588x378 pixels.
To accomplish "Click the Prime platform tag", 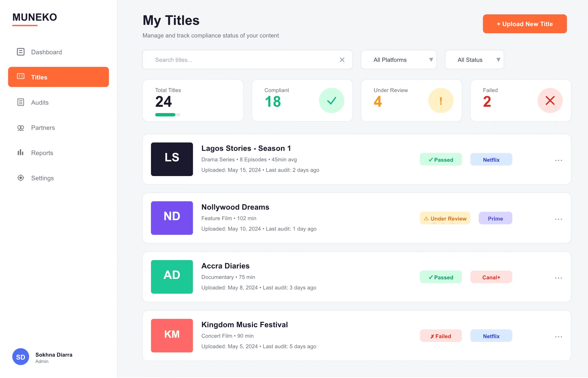I will pos(495,218).
